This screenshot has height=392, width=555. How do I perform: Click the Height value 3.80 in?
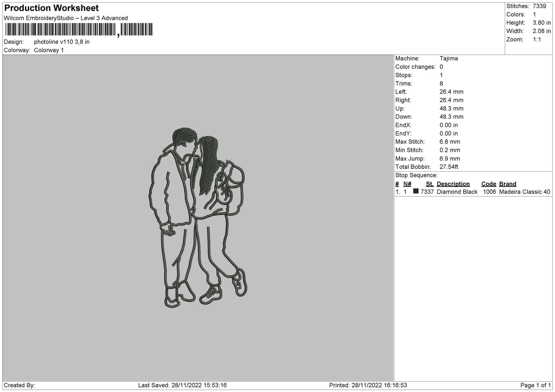(542, 23)
